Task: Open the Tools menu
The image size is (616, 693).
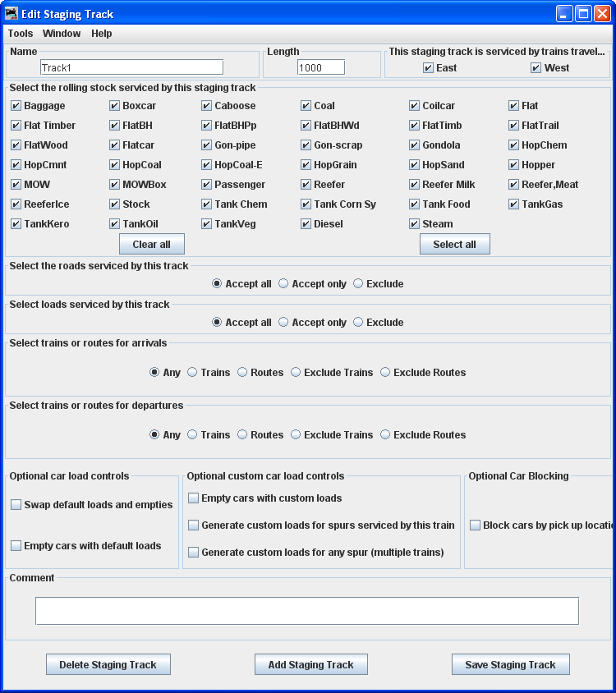Action: 21,34
